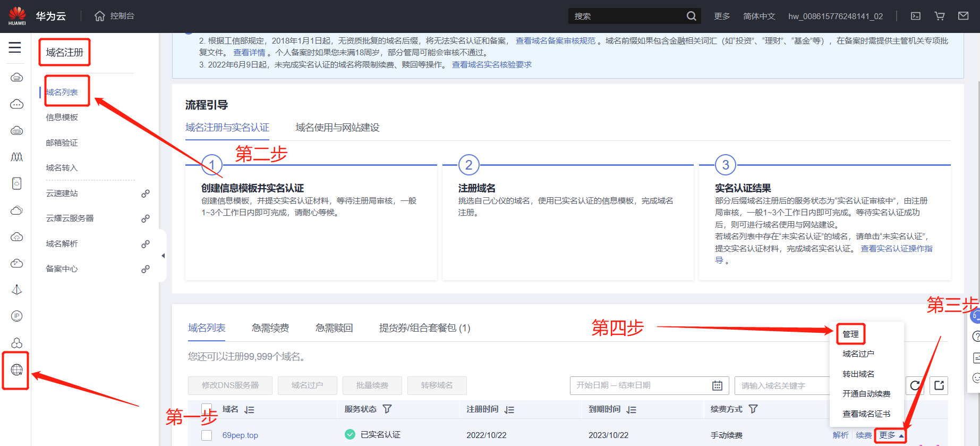Expand the 更多 dropdown for 69pep.top
Viewport: 980px width, 446px height.
coord(891,435)
